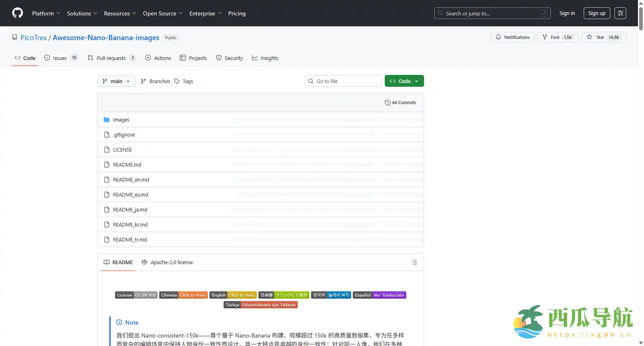Screen dimensions: 644x346
Task: Open the 44 Commits history
Action: click(x=400, y=103)
